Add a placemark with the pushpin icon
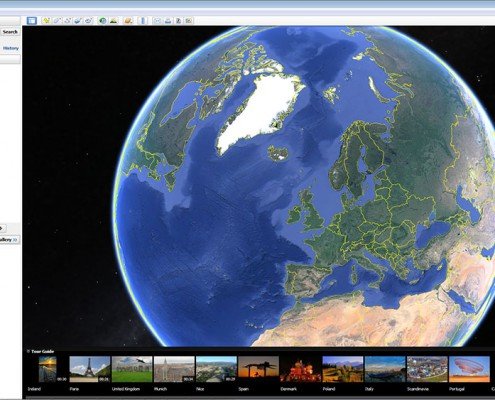Screen dimensions: 495x400 46,21
